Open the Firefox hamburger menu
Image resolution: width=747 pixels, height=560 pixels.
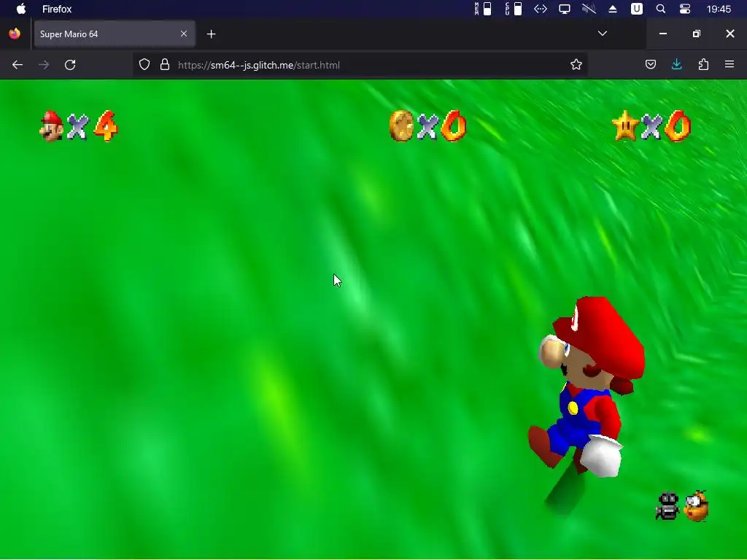[x=729, y=64]
